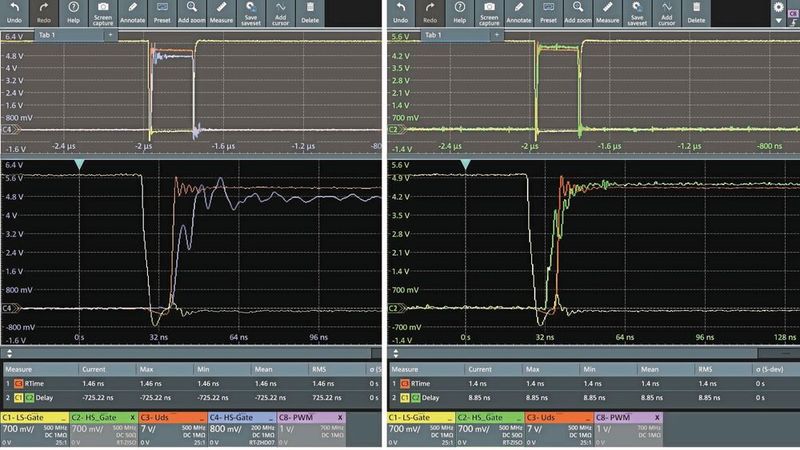
Task: Select Tab 1 in the left window
Action: click(69, 35)
